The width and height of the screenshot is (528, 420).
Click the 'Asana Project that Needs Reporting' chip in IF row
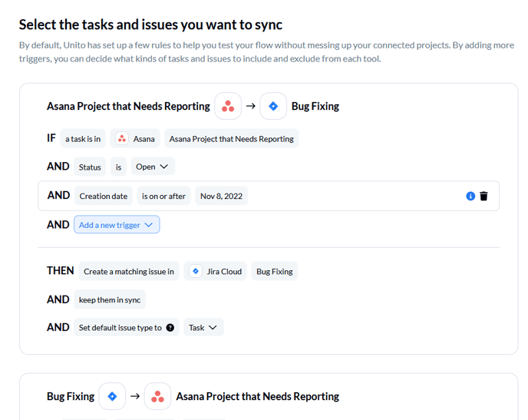click(231, 138)
